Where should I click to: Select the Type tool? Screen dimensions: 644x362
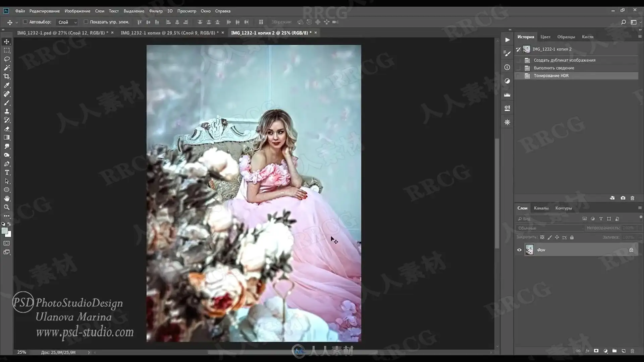point(7,172)
